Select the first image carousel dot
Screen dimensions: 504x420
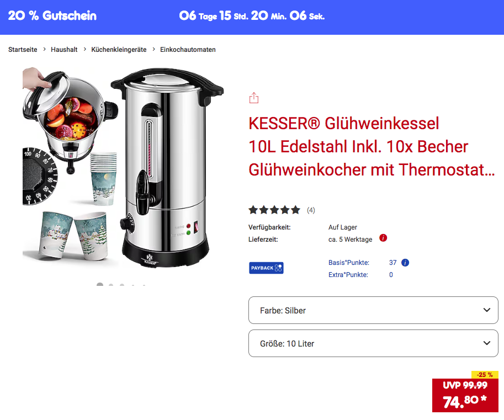point(100,284)
